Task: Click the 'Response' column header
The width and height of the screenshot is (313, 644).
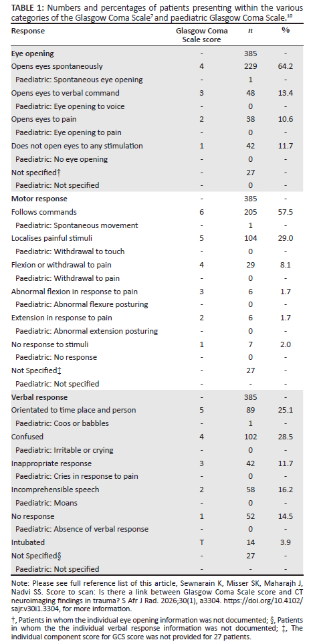Action: click(28, 31)
